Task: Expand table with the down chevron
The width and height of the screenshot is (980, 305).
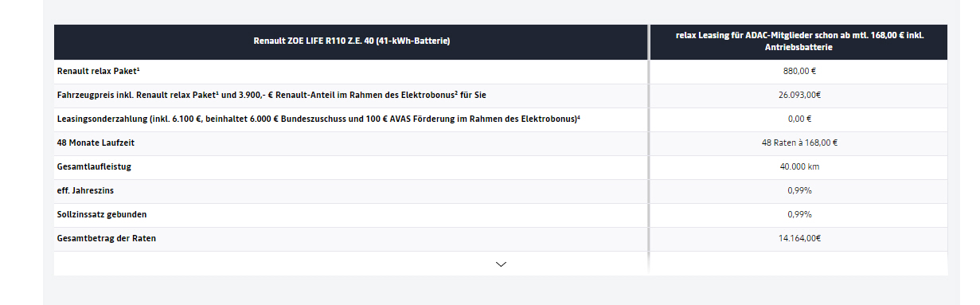Action: coord(501,264)
